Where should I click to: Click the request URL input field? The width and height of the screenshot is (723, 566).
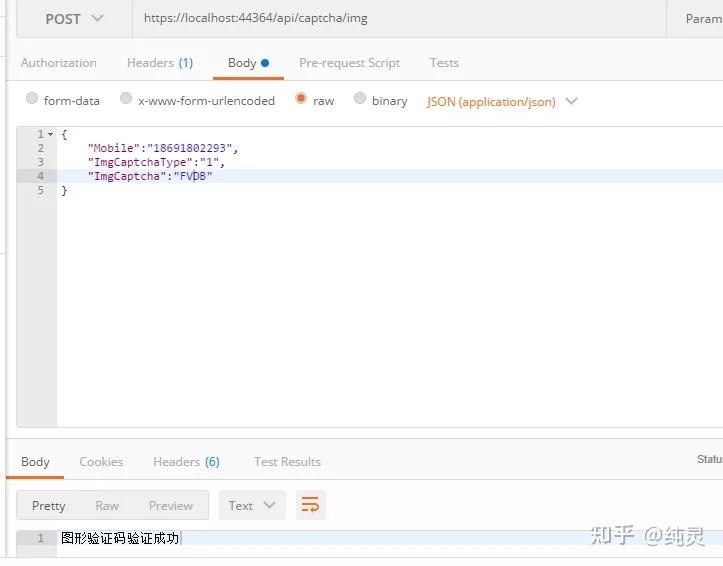click(x=399, y=19)
